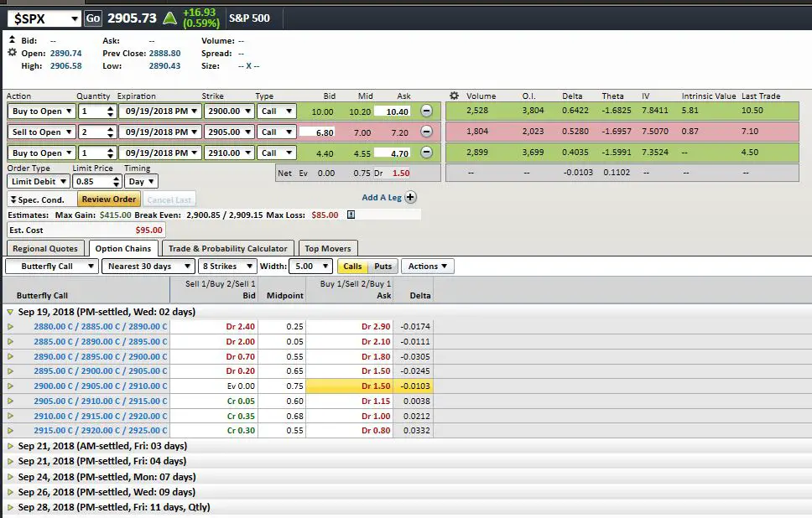The image size is (812, 518).
Task: Open expiration dropdown for 2900.00 leg
Action: coord(160,111)
